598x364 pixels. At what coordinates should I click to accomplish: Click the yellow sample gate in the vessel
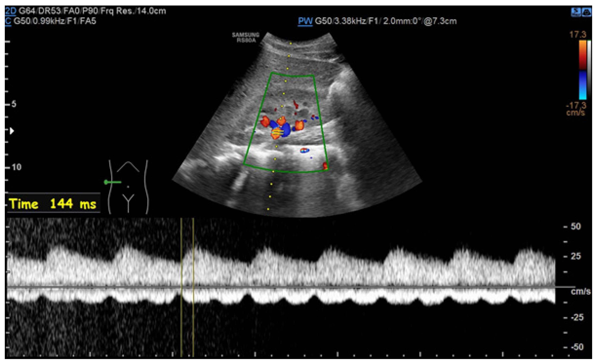277,132
